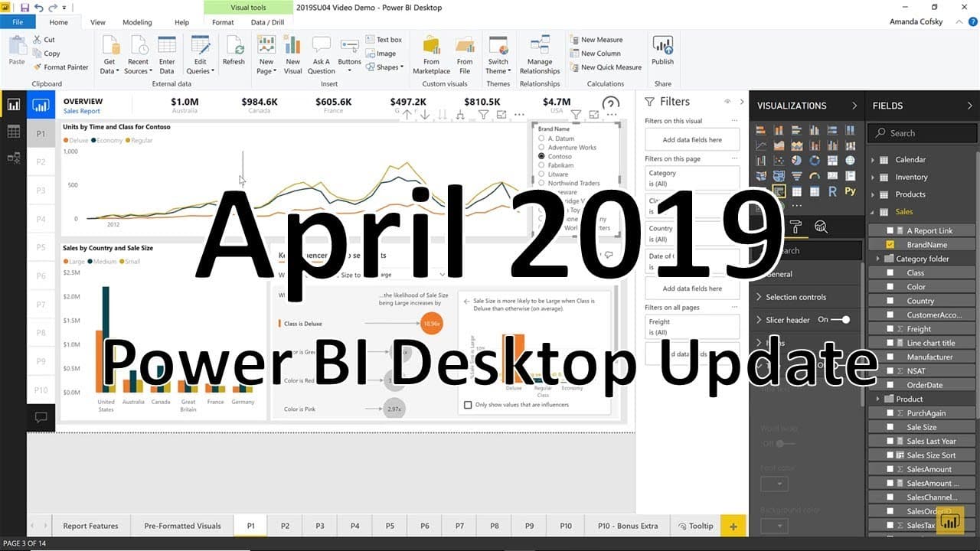
Task: Uncheck the BrandName field
Action: 890,245
